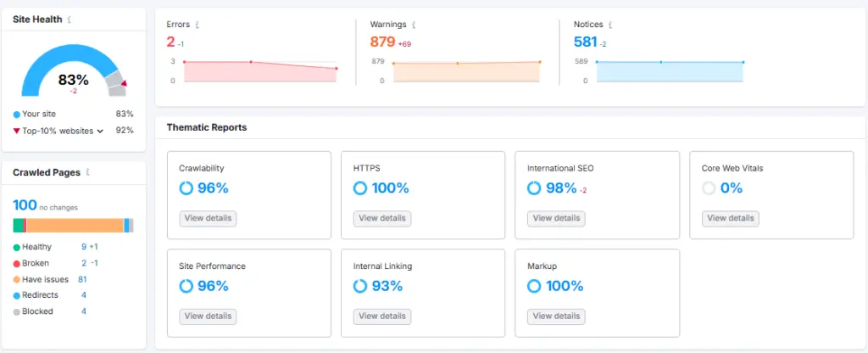Click the info icon next to Warnings

click(414, 25)
